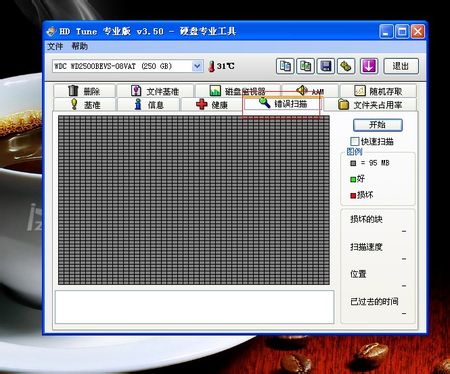Screen dimensions: 450x374
Task: Maximize the HD Tune window
Action: coord(402,32)
